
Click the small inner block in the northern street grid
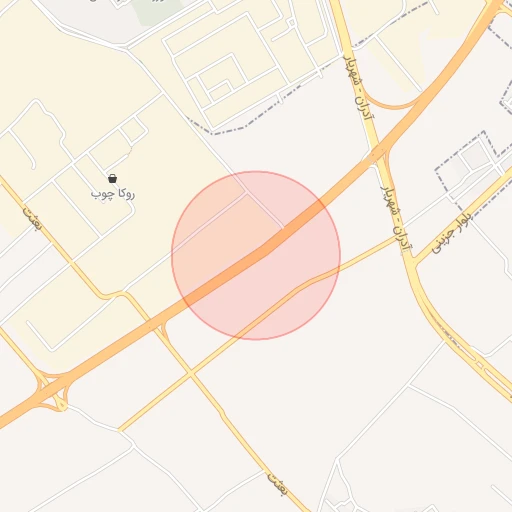pos(220,91)
